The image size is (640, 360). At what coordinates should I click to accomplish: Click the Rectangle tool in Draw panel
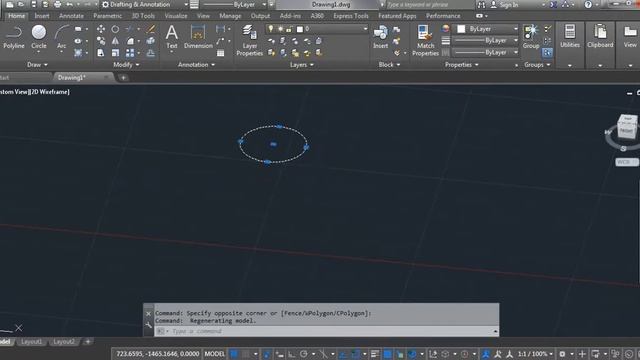pyautogui.click(x=78, y=29)
